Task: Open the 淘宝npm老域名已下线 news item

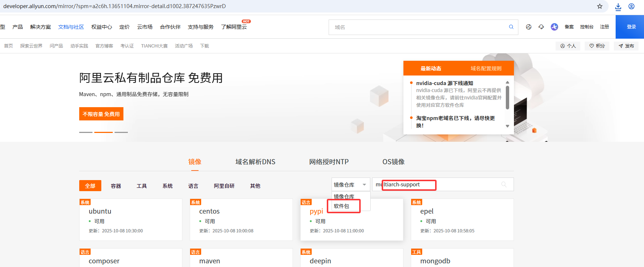Action: click(x=455, y=122)
